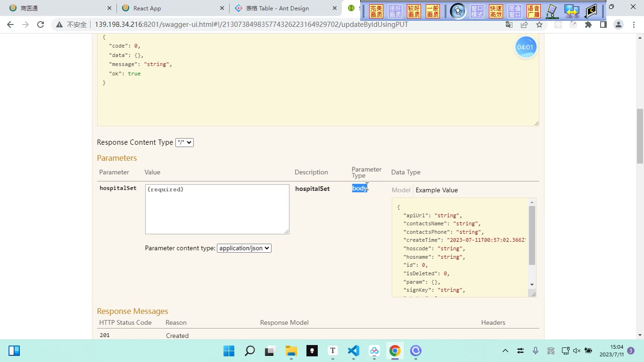The width and height of the screenshot is (644, 362).
Task: Click the address bar URL
Action: tap(251, 25)
